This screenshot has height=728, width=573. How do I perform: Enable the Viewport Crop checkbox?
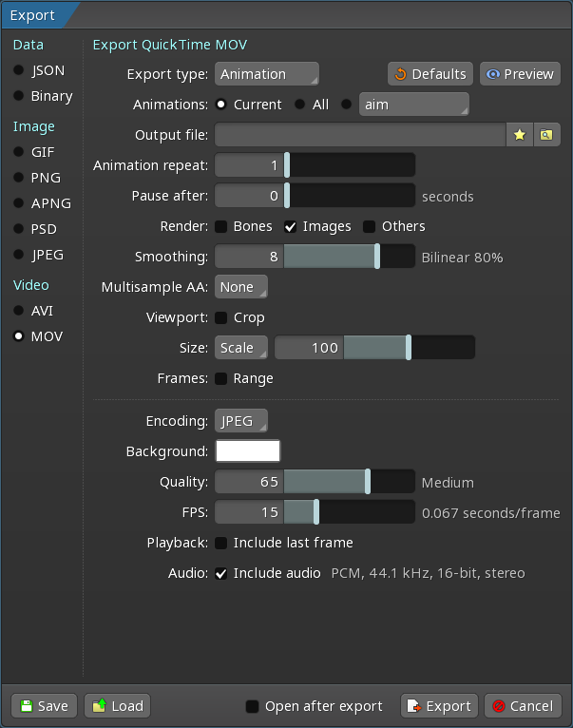tap(220, 317)
